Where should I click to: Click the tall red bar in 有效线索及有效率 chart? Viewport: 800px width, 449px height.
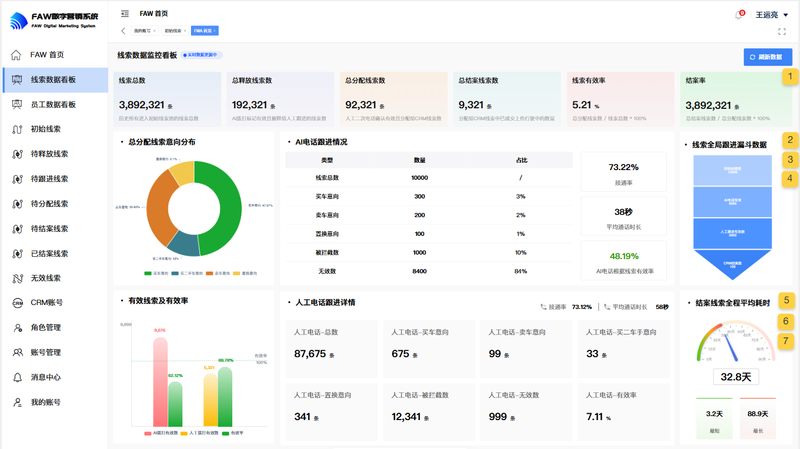click(160, 381)
